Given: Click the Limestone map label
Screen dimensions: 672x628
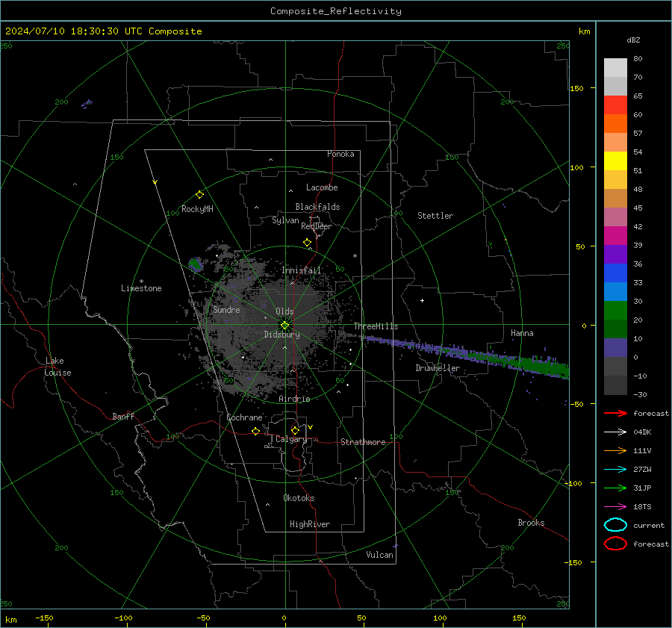Looking at the screenshot, I should coord(141,288).
